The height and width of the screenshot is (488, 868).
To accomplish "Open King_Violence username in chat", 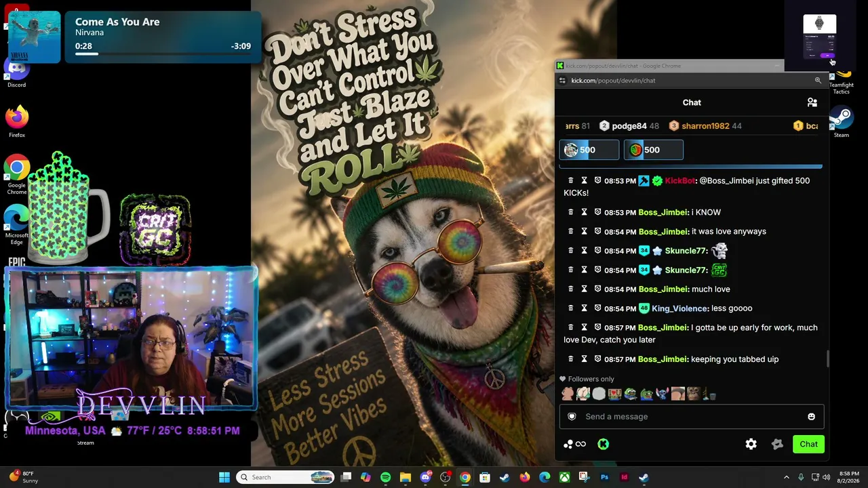I will (680, 308).
